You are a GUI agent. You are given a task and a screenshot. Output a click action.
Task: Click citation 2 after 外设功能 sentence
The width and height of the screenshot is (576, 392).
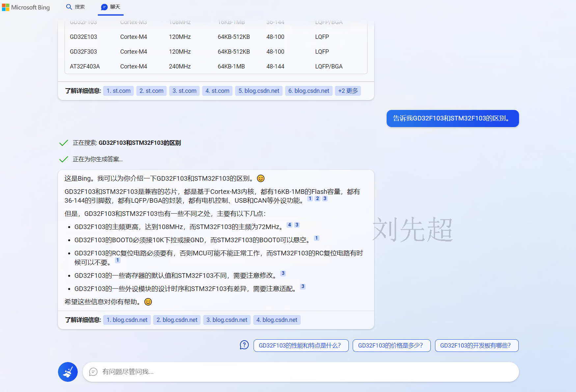click(x=317, y=198)
